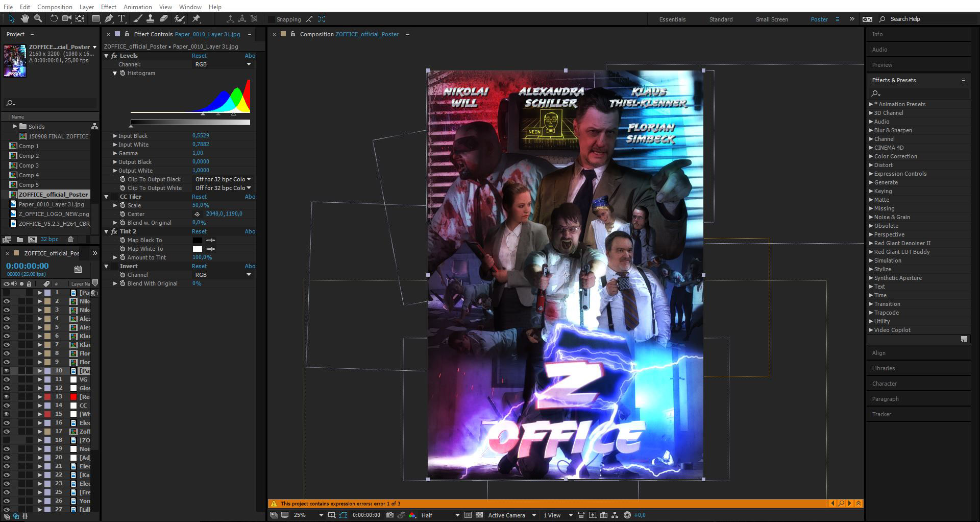Toggle the Tint 2 effect fx switch

(114, 231)
